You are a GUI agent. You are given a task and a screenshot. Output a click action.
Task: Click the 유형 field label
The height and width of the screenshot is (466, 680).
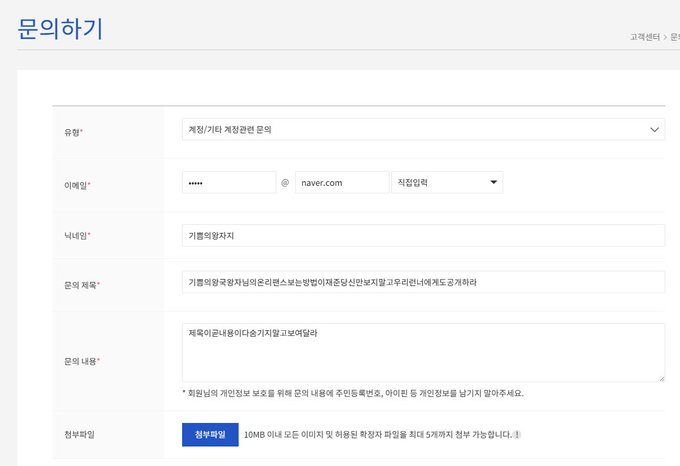click(73, 132)
